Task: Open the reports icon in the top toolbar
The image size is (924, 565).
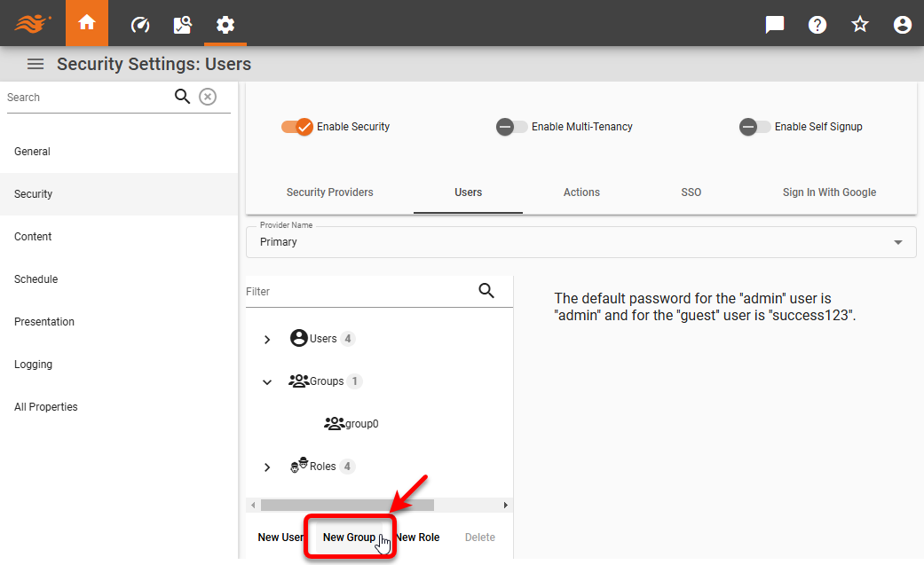Action: pyautogui.click(x=183, y=24)
